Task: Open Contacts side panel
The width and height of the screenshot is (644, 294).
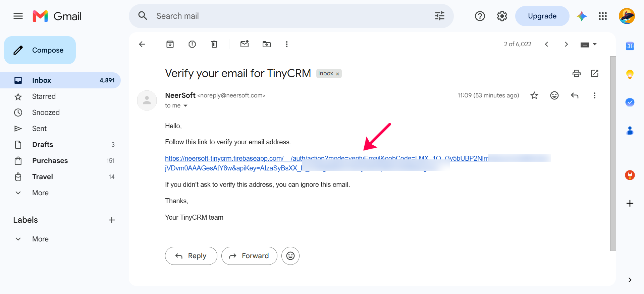Action: (x=630, y=130)
